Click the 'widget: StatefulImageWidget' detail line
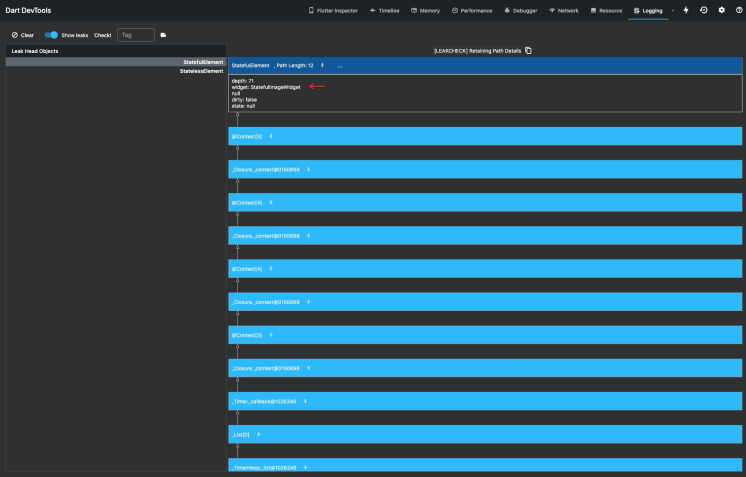 266,87
